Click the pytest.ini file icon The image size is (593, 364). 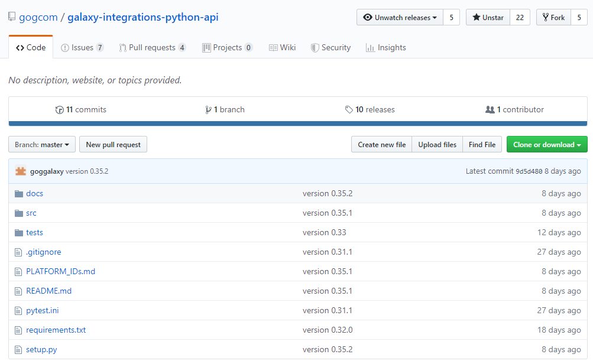[18, 311]
